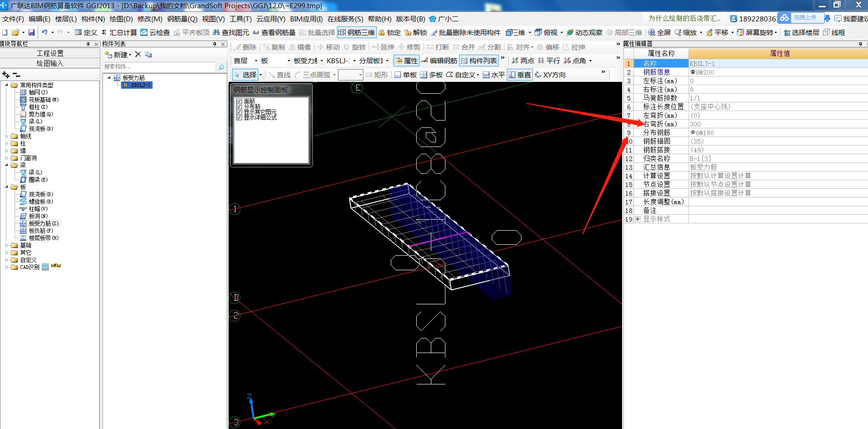Screen dimensions: 868x429
Task: Expand the 轴线 folder in navigation tree
Action: tap(7, 136)
